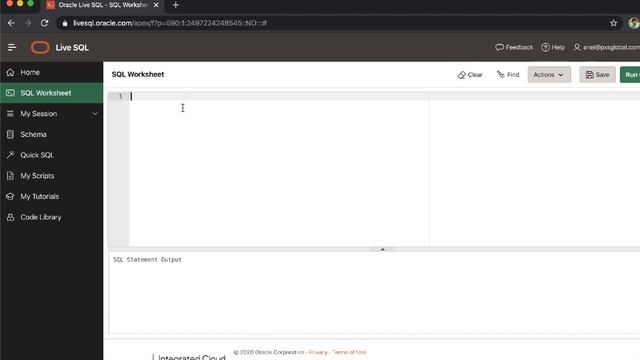Collapse the editor using splitter arrow
The height and width of the screenshot is (360, 640).
click(x=382, y=249)
